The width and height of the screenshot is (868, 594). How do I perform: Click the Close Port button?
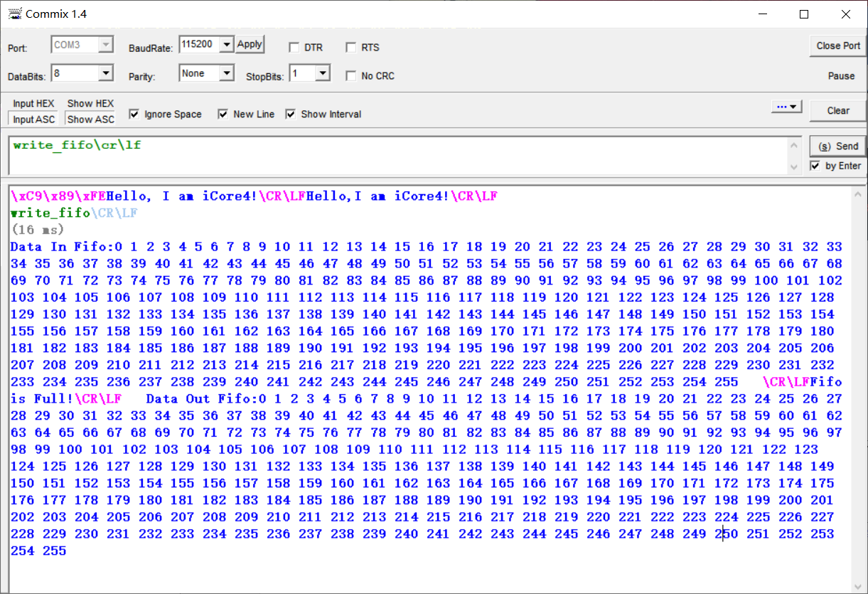tap(838, 46)
